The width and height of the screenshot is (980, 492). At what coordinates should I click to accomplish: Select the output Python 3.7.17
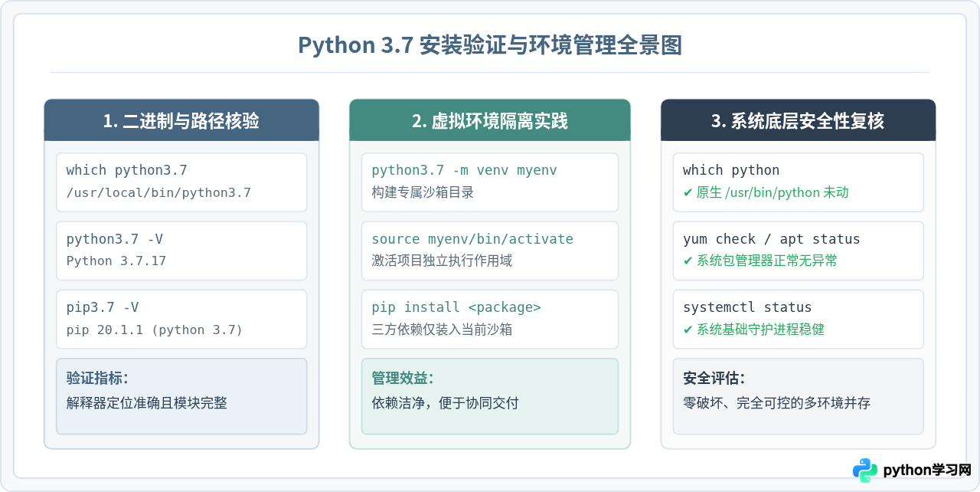[x=116, y=261]
